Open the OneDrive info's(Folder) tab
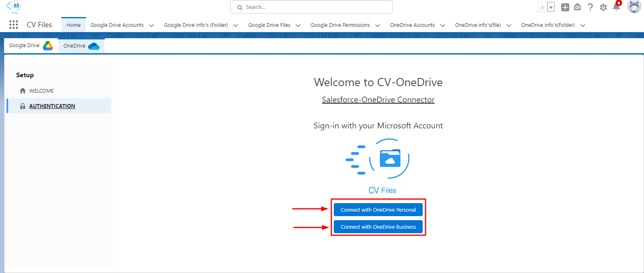This screenshot has width=644, height=273. click(548, 25)
